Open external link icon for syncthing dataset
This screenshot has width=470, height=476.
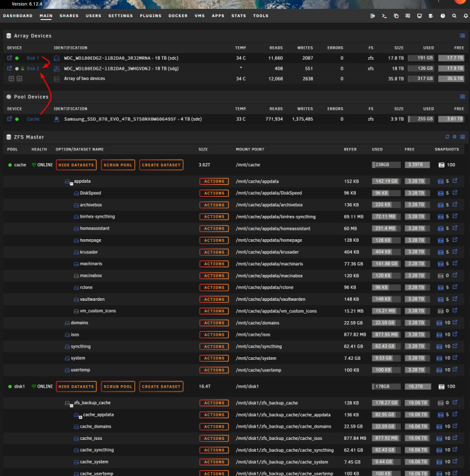[x=455, y=346]
